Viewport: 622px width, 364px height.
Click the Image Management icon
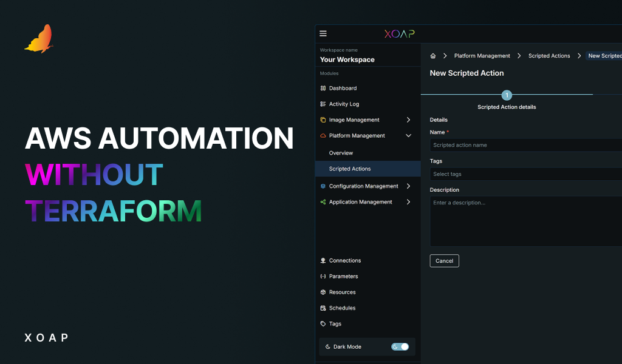point(323,120)
